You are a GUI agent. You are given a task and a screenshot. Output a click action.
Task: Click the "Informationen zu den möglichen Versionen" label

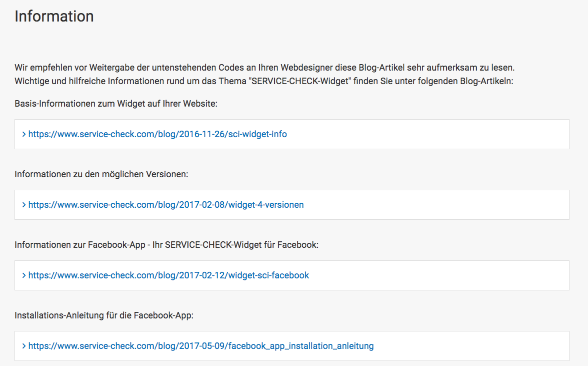point(101,175)
